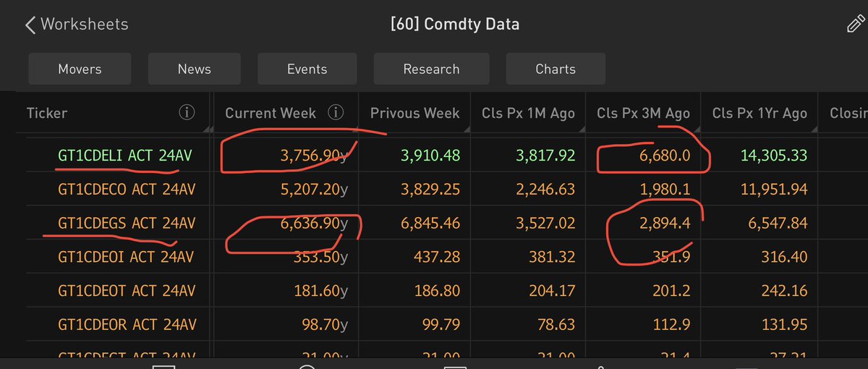The image size is (868, 369).
Task: Open the Charts tab
Action: point(556,69)
